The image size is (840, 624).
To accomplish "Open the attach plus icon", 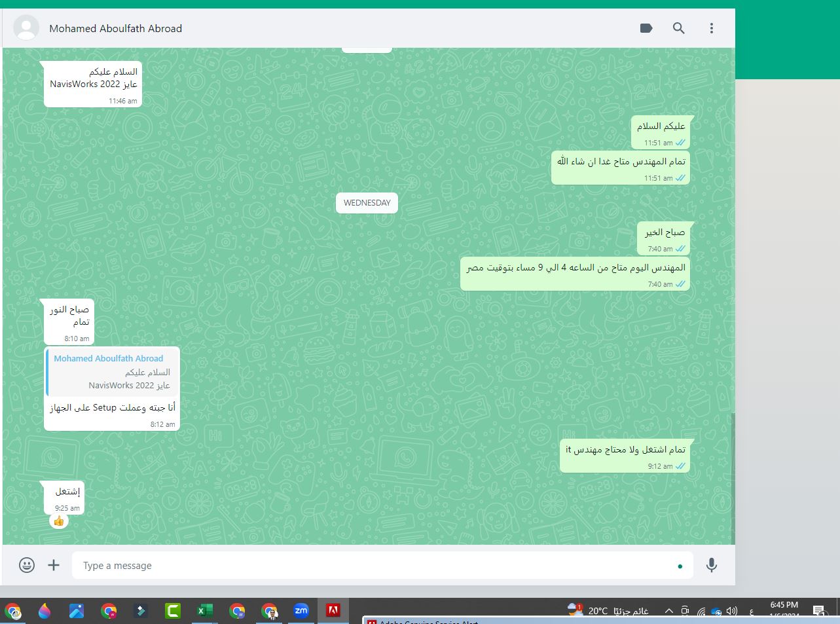I will click(54, 565).
